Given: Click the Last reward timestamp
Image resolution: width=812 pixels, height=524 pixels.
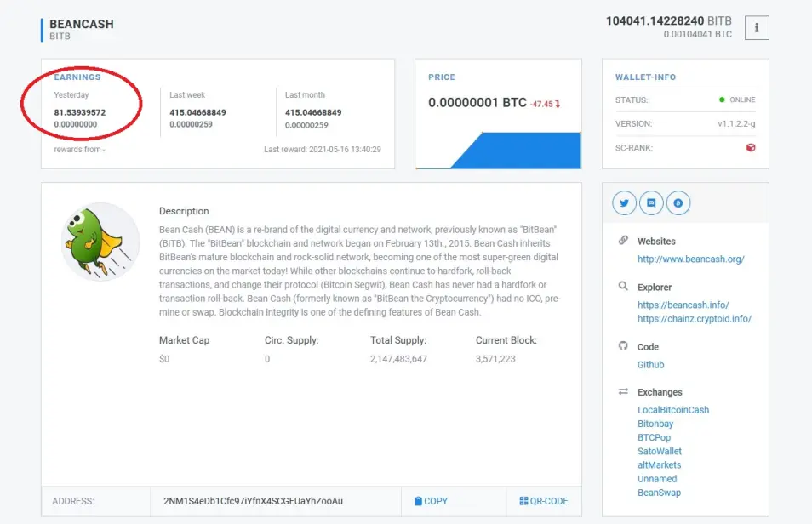Looking at the screenshot, I should (322, 149).
